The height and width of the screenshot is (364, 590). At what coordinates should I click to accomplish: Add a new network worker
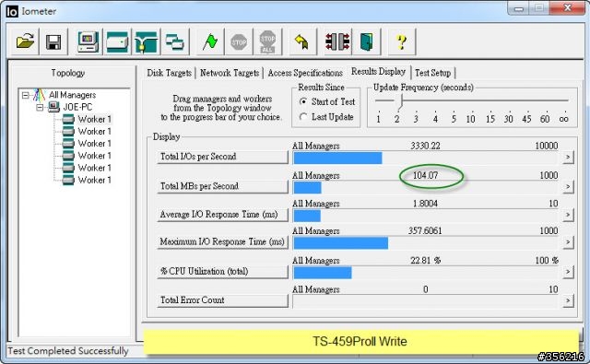[x=146, y=41]
